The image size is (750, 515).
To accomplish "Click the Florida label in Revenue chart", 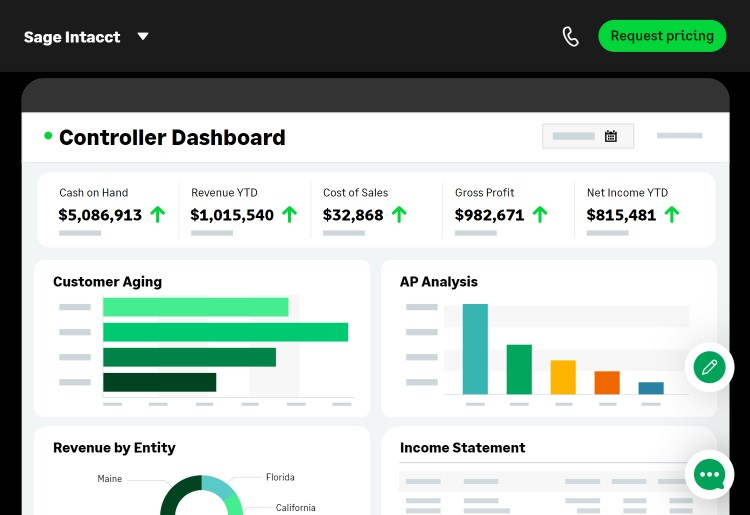I will [x=280, y=477].
